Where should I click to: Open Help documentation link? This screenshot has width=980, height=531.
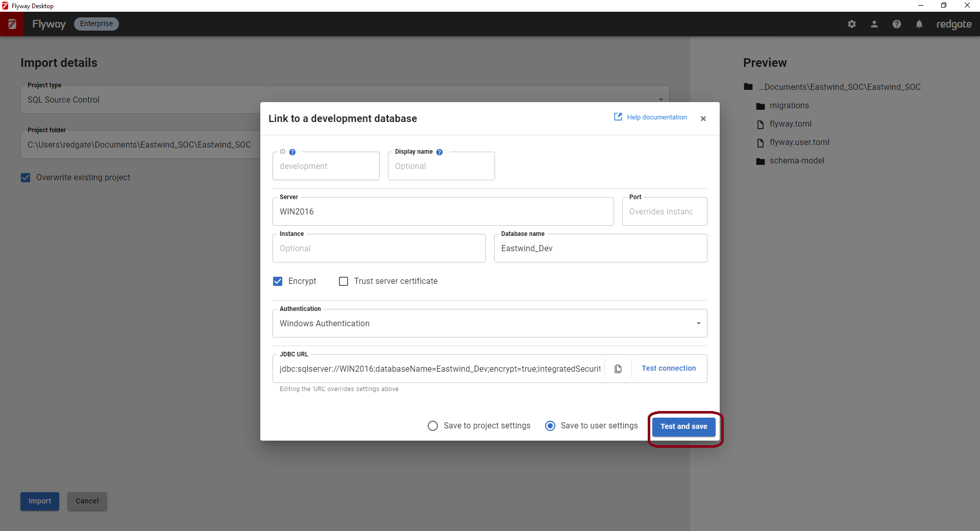pyautogui.click(x=651, y=117)
